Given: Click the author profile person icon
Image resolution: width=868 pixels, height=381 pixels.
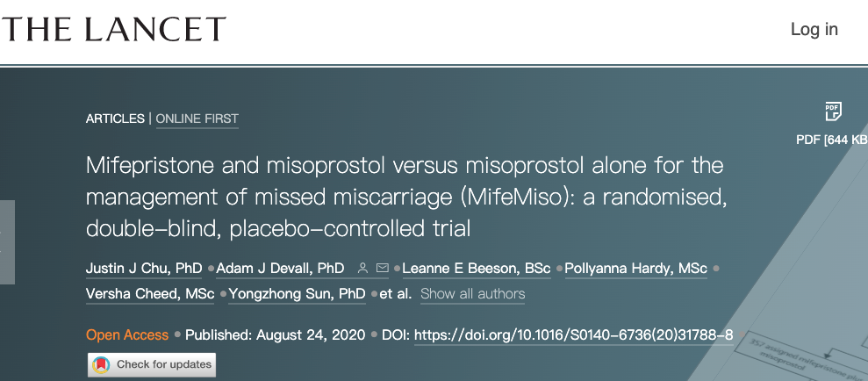Looking at the screenshot, I should pos(362,269).
